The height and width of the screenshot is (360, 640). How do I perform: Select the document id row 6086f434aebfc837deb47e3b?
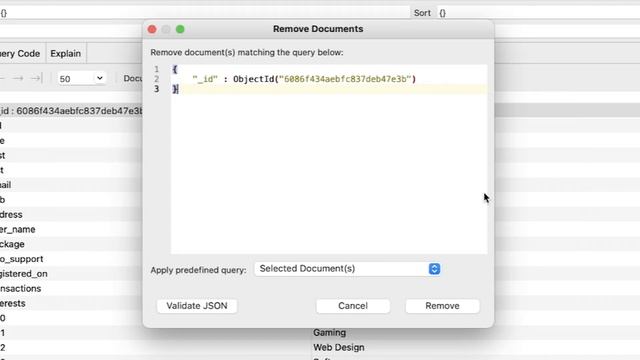click(x=71, y=111)
